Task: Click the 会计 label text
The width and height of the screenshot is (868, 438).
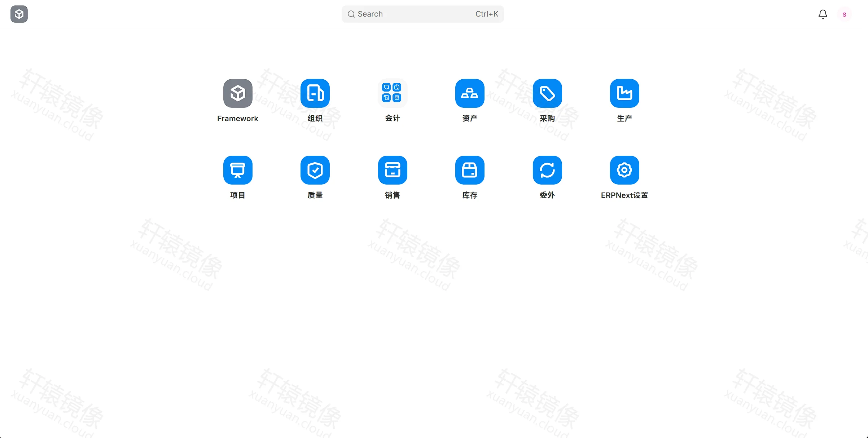Action: [393, 118]
